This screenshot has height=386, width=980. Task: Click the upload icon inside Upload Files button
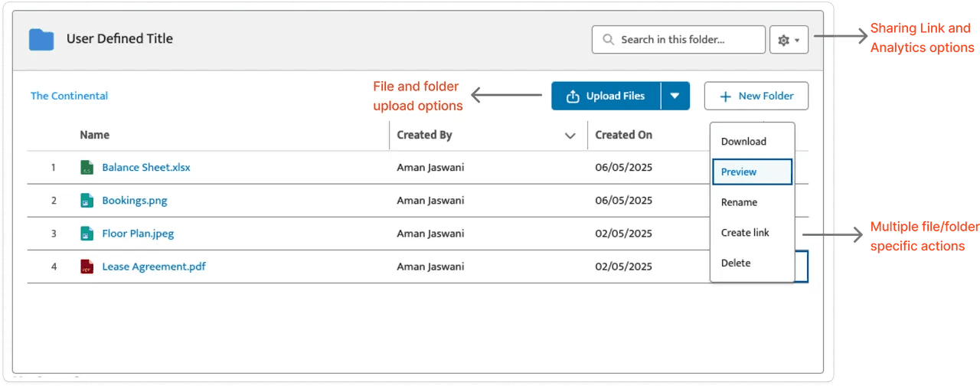[573, 96]
